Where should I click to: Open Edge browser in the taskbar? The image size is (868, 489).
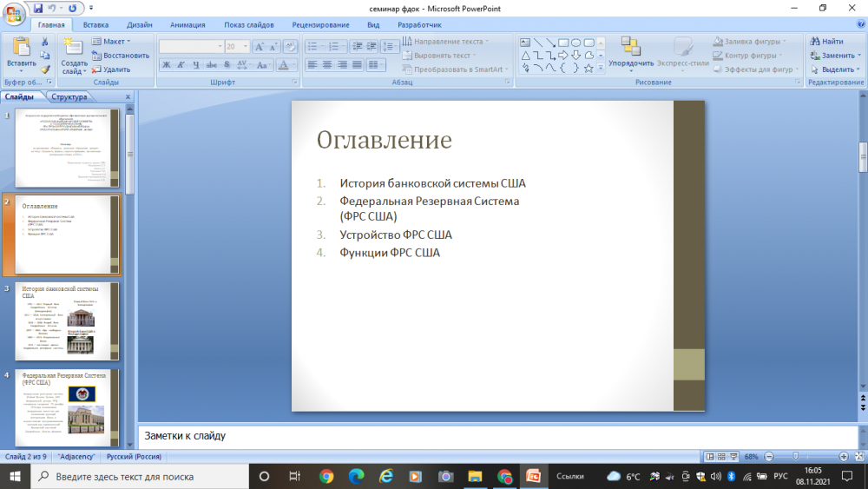[x=356, y=476]
